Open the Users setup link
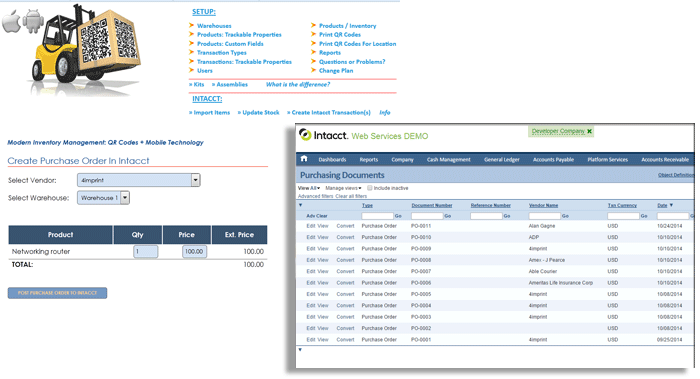This screenshot has width=700, height=379. (205, 71)
